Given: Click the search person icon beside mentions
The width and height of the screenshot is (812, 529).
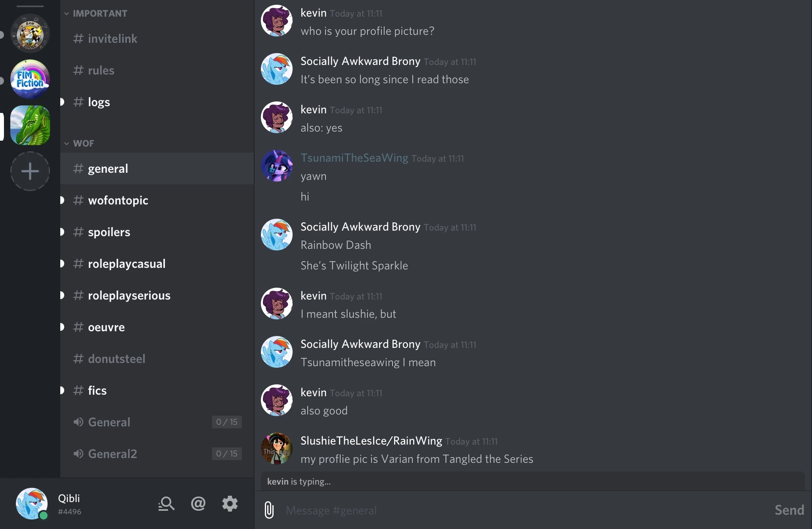Looking at the screenshot, I should coord(167,504).
